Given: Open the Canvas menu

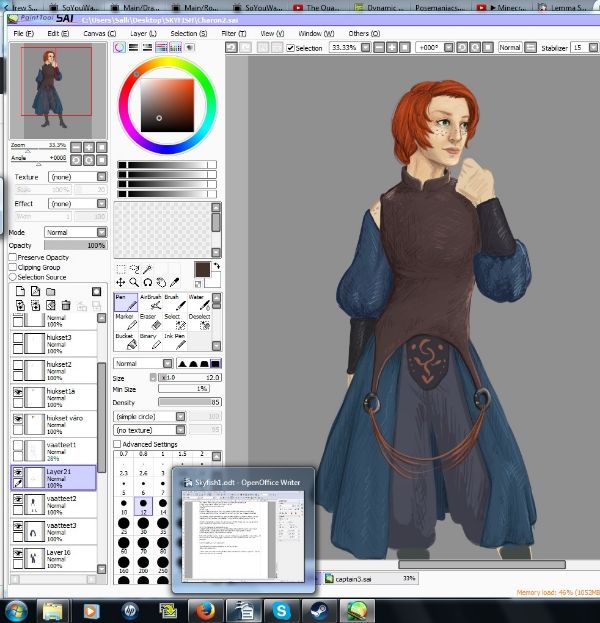Looking at the screenshot, I should pos(99,33).
